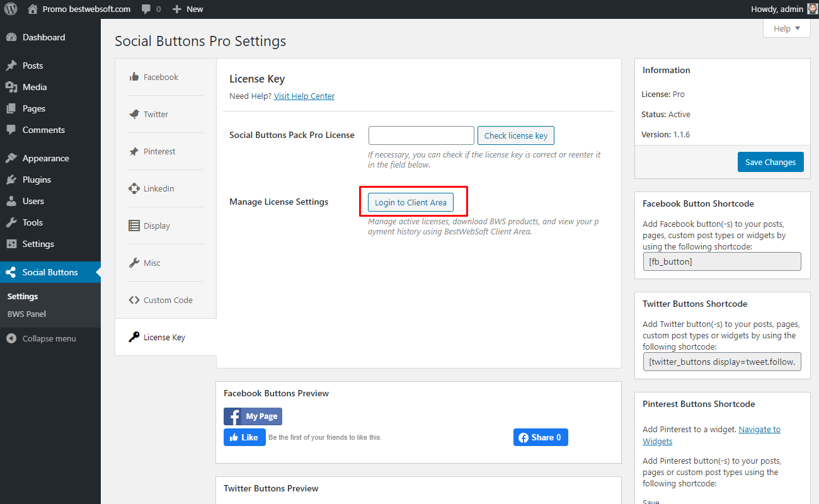Switch to the Pinterest tab
The width and height of the screenshot is (819, 504).
(166, 151)
